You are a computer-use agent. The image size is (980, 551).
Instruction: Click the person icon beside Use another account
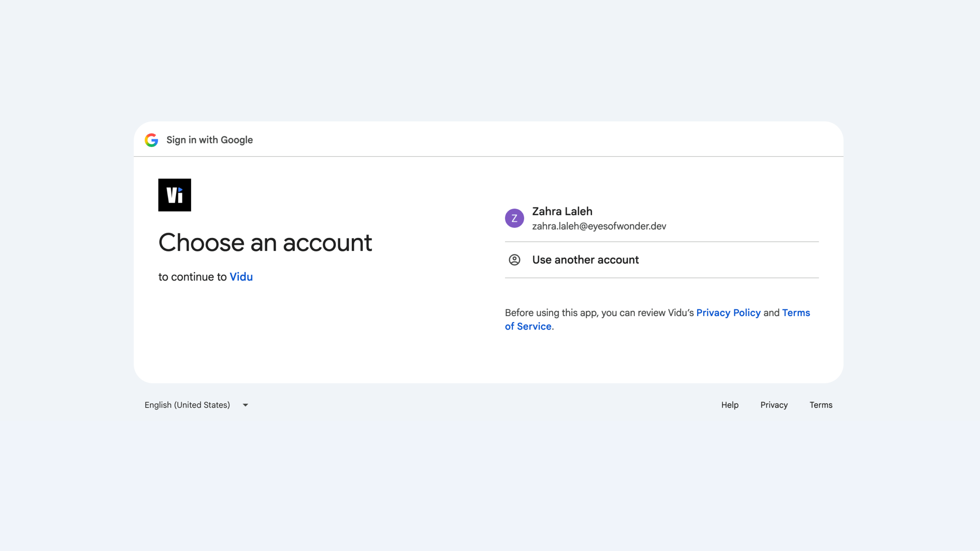click(514, 260)
